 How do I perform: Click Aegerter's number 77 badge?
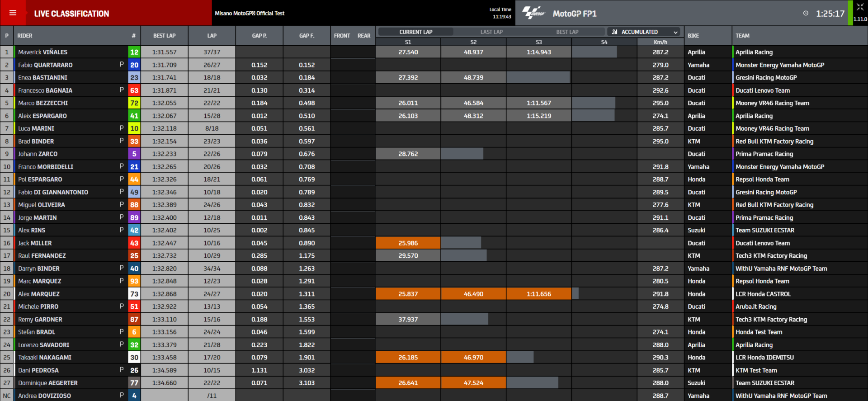[x=134, y=383]
